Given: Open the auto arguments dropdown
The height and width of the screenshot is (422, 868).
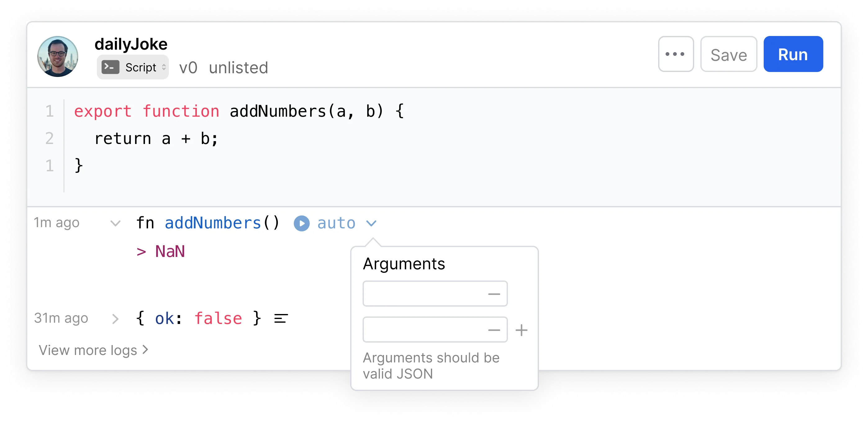Looking at the screenshot, I should point(371,223).
